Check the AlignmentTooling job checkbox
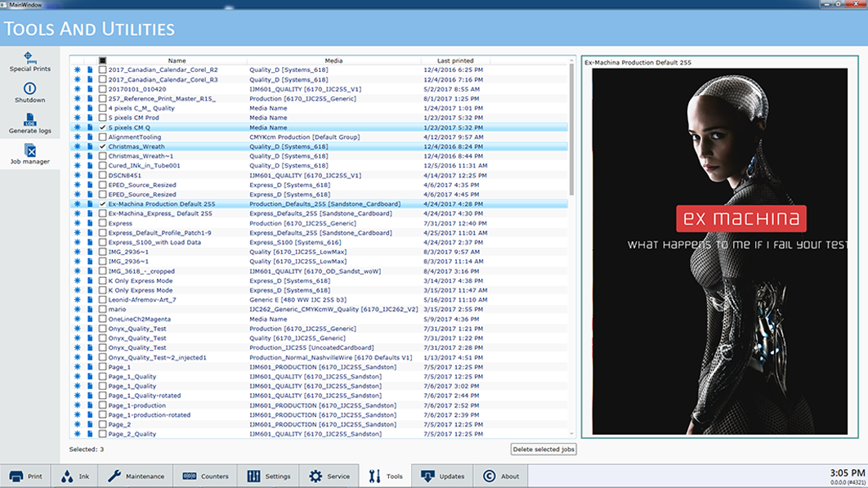Viewport: 868px width, 488px height. pos(102,137)
